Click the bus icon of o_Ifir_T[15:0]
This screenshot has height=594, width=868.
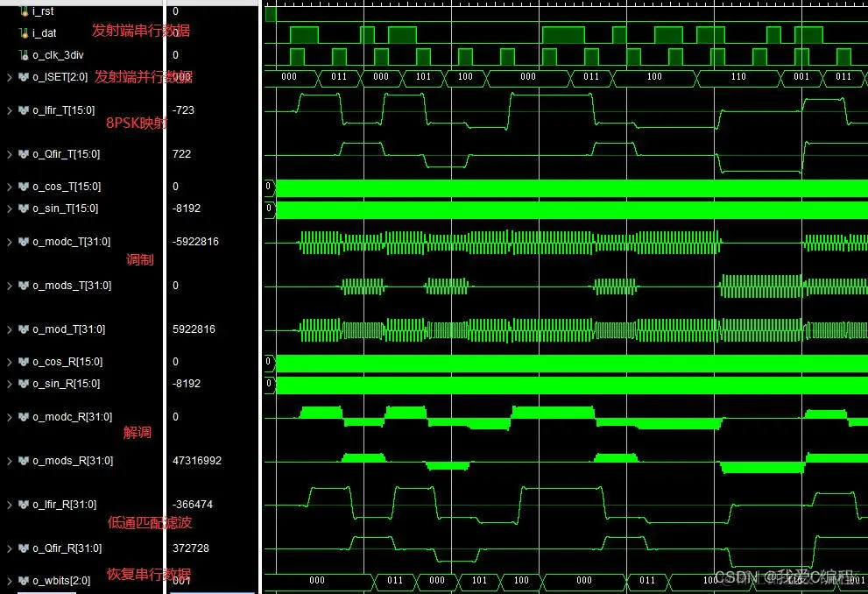[24, 110]
